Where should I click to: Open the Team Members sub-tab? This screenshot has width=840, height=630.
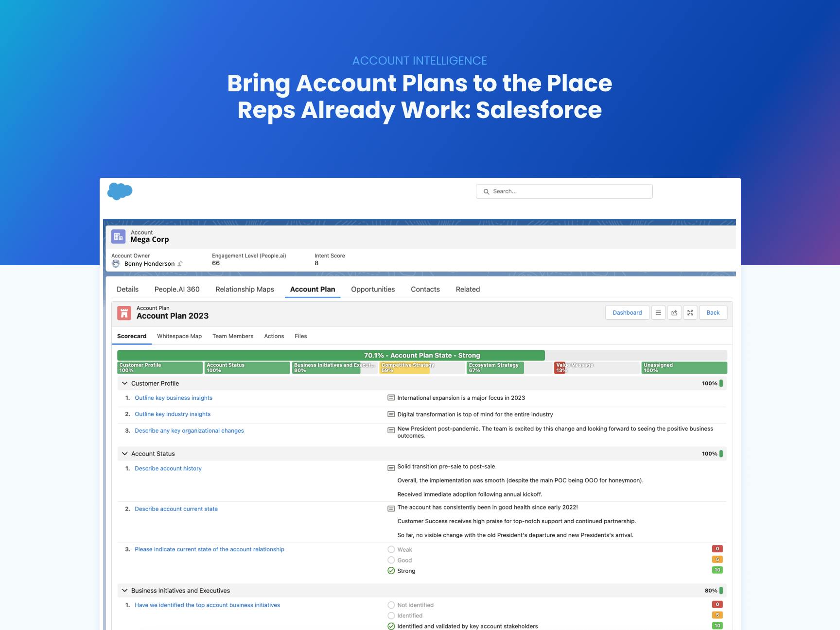[233, 336]
